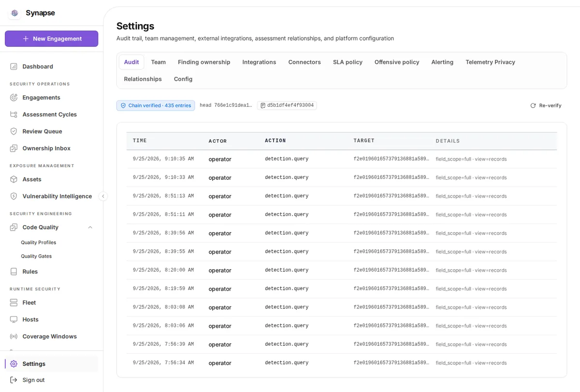Screen dimensions: 580x392
Task: Select the 9/25/2026, 9:10:35 AM timestamp
Action: click(163, 159)
